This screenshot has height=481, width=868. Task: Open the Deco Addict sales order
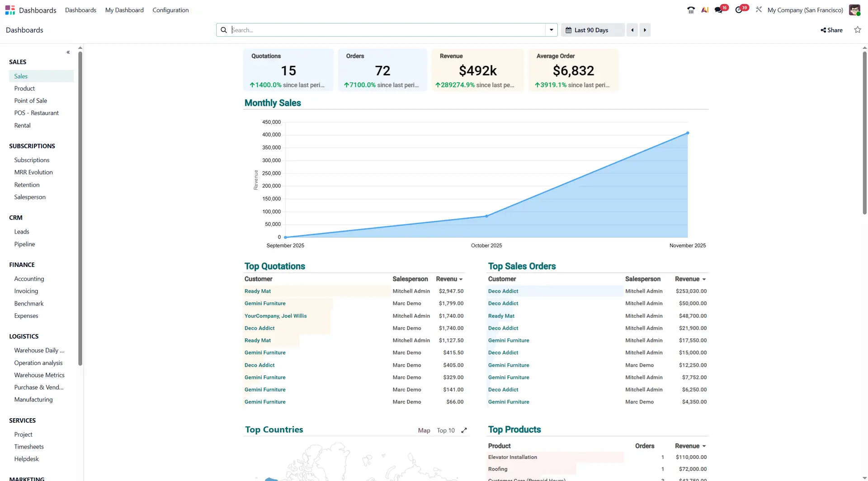pos(503,291)
